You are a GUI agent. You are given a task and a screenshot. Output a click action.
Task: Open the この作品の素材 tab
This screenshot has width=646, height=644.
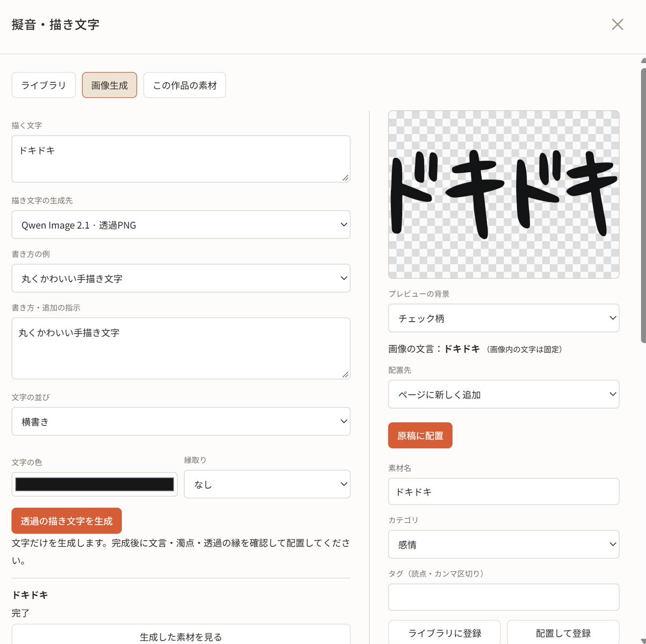tap(185, 85)
